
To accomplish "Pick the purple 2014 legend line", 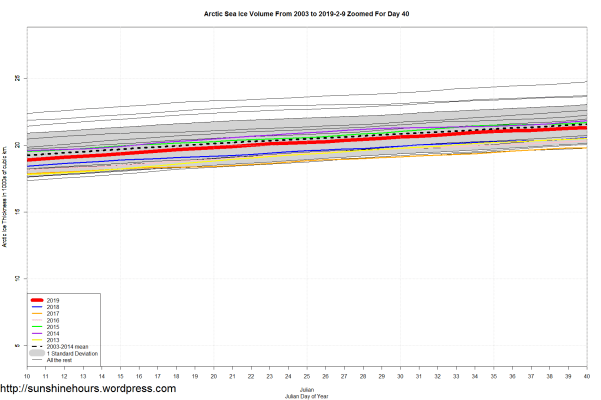I will point(38,334).
